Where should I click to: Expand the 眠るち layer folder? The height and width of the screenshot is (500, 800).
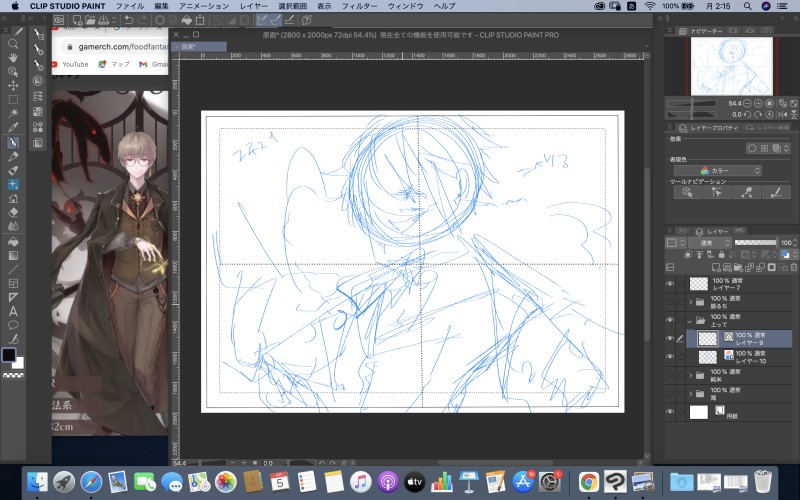pyautogui.click(x=691, y=302)
